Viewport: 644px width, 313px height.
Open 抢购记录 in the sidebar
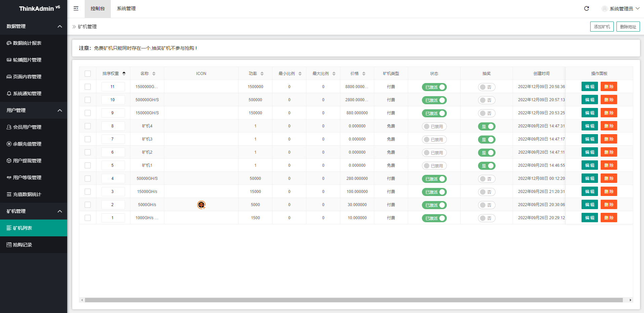click(x=22, y=245)
